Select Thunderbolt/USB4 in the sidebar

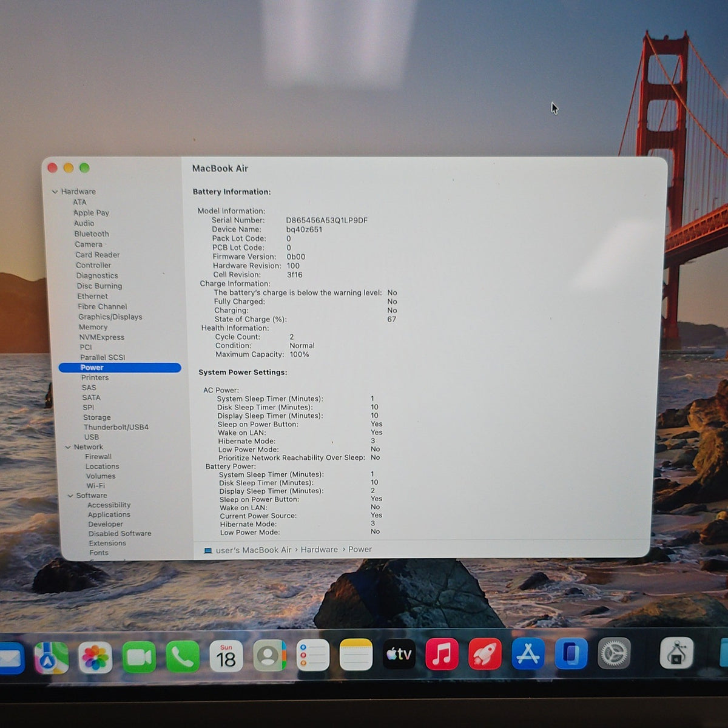(116, 427)
